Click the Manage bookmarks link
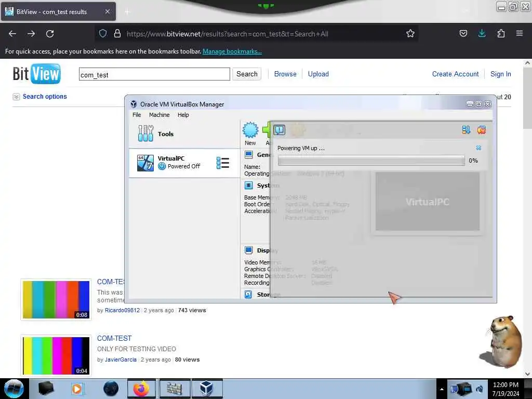 tap(232, 51)
